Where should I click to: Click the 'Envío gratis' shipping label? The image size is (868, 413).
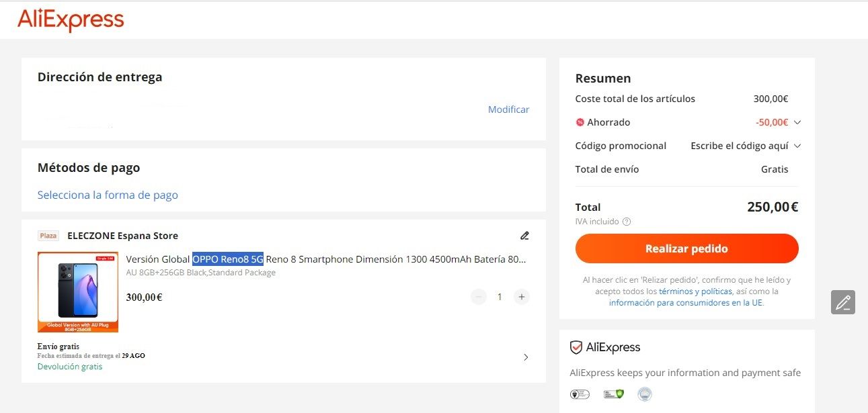tap(58, 347)
